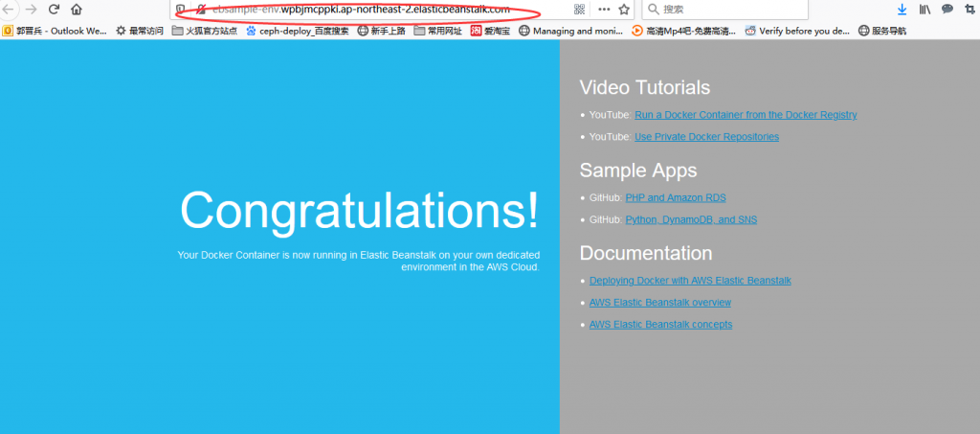Open the 火狐官方站点 bookmark folder
This screenshot has width=980, height=434.
[x=204, y=31]
